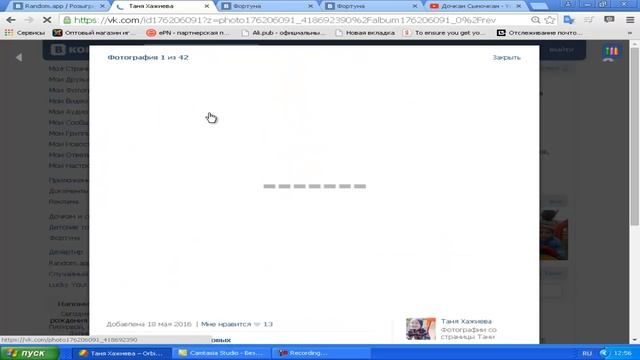The image size is (640, 360).
Task: Click the bookmarks overflow chevron
Action: click(630, 33)
